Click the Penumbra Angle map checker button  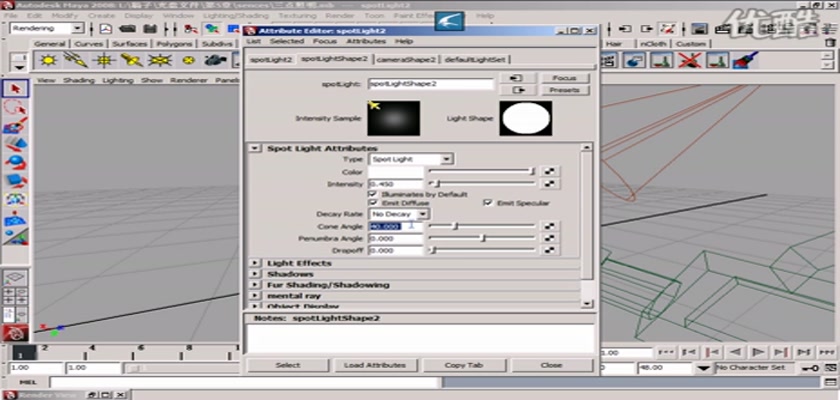point(550,238)
